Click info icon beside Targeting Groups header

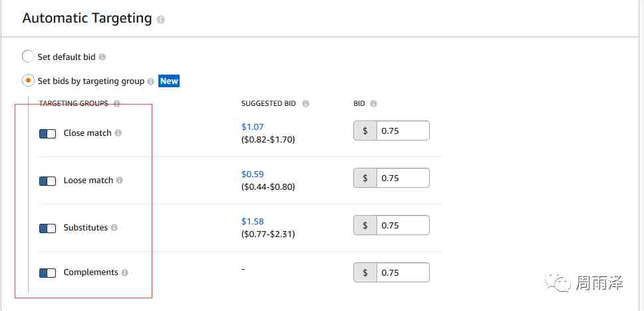click(116, 104)
